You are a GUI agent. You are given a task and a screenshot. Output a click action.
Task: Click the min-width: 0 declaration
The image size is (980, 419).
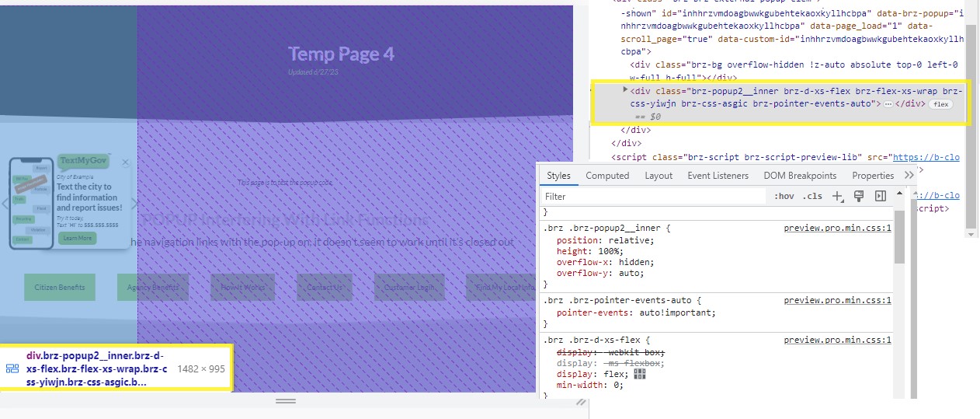pos(589,385)
